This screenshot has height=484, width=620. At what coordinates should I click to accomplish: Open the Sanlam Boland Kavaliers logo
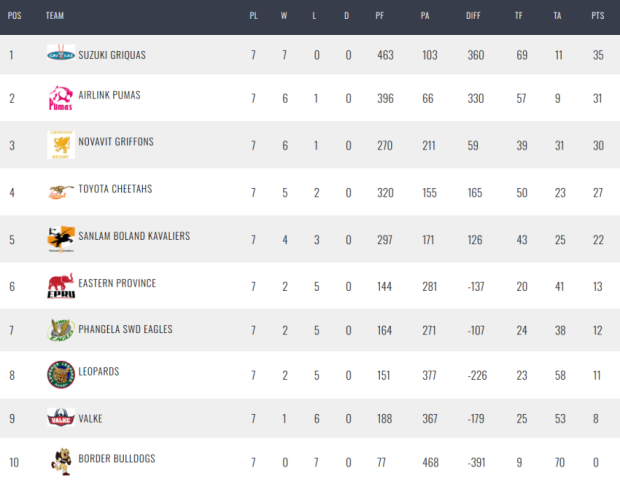click(61, 239)
